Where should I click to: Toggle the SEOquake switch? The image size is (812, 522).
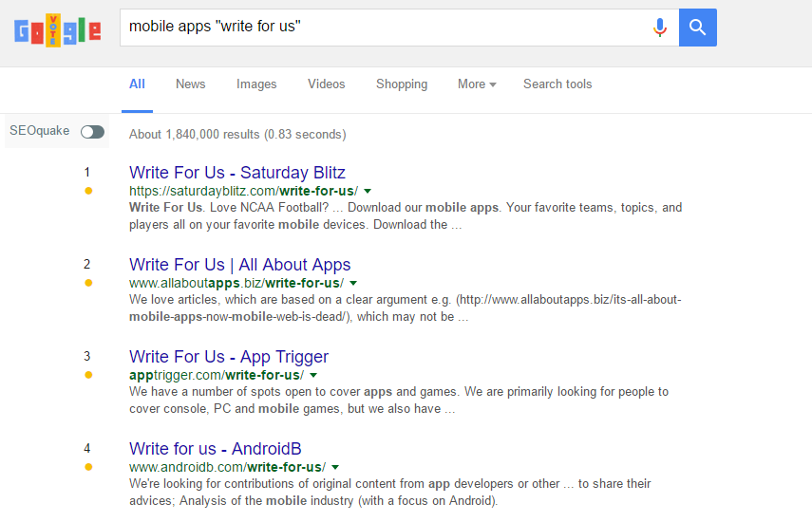pos(92,132)
